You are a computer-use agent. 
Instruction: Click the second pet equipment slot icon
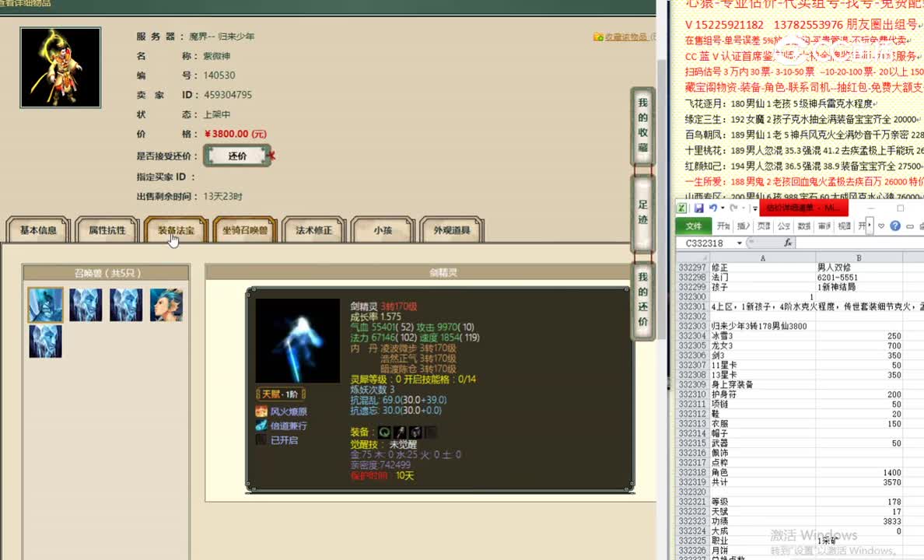pos(401,432)
